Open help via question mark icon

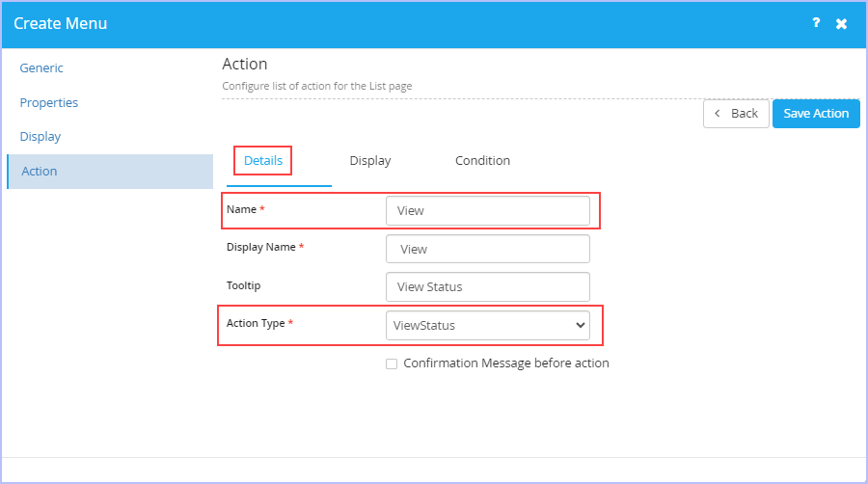[x=816, y=23]
